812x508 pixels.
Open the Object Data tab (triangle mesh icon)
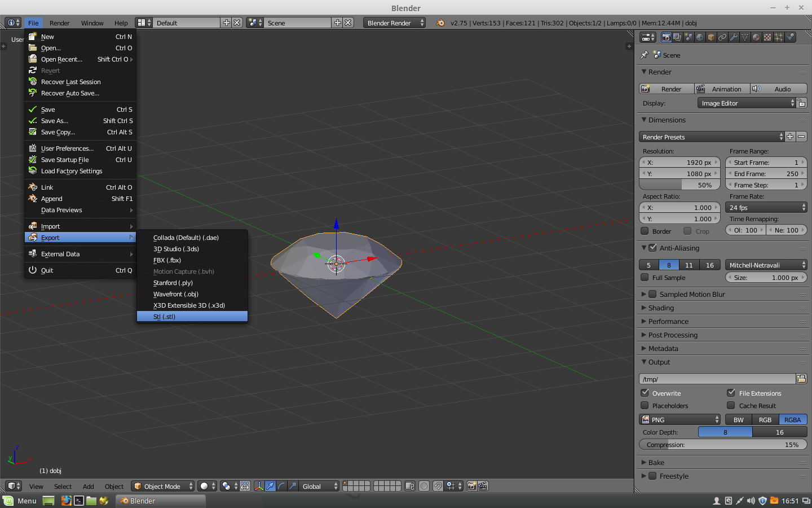[x=745, y=37]
